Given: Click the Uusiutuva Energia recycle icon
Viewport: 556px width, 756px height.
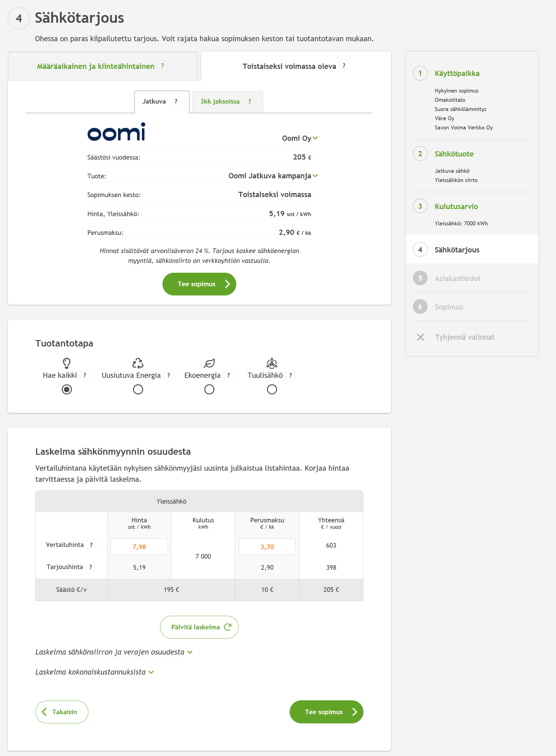Looking at the screenshot, I should [138, 363].
